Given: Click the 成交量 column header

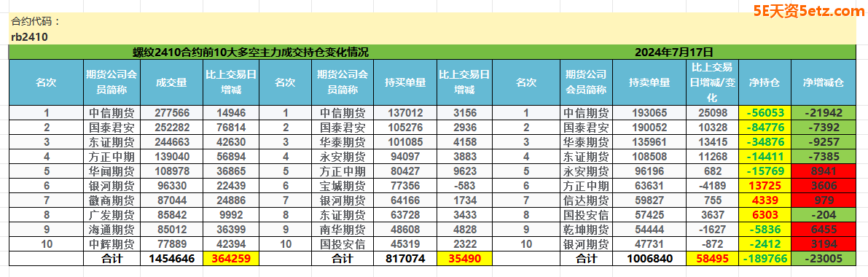Looking at the screenshot, I should pos(171,82).
